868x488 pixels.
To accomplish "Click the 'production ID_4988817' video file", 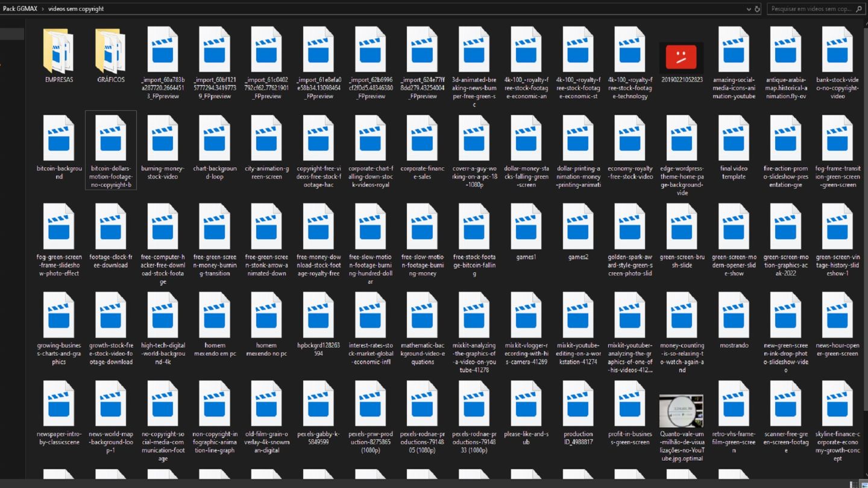I will point(578,413).
